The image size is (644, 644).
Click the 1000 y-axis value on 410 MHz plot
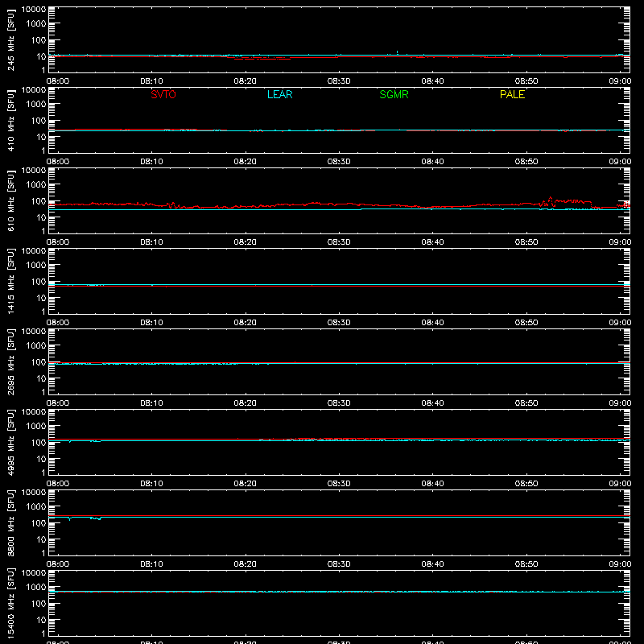[x=36, y=105]
